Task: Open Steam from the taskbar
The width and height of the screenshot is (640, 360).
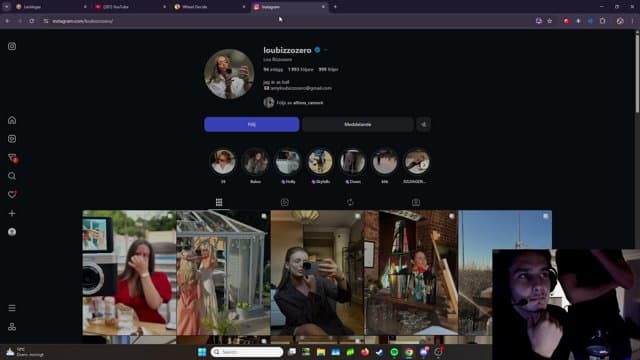Action: (379, 352)
